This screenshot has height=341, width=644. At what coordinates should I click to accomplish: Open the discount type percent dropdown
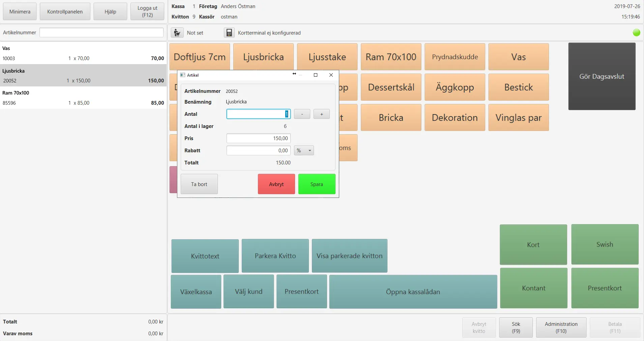pyautogui.click(x=304, y=151)
